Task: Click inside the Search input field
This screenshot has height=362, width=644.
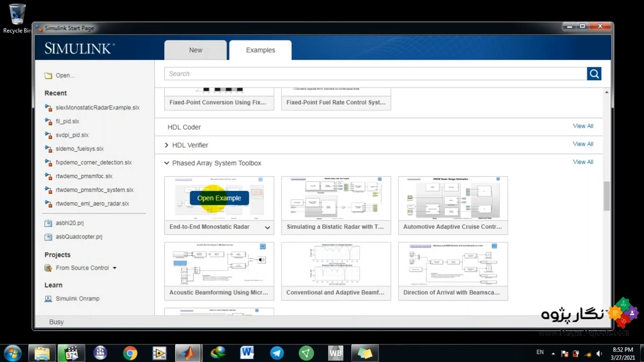Action: click(375, 74)
